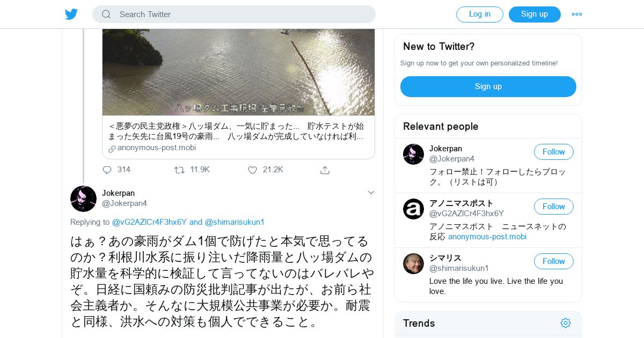The image size is (644, 338).
Task: Click the Twitter bird logo
Action: (71, 14)
